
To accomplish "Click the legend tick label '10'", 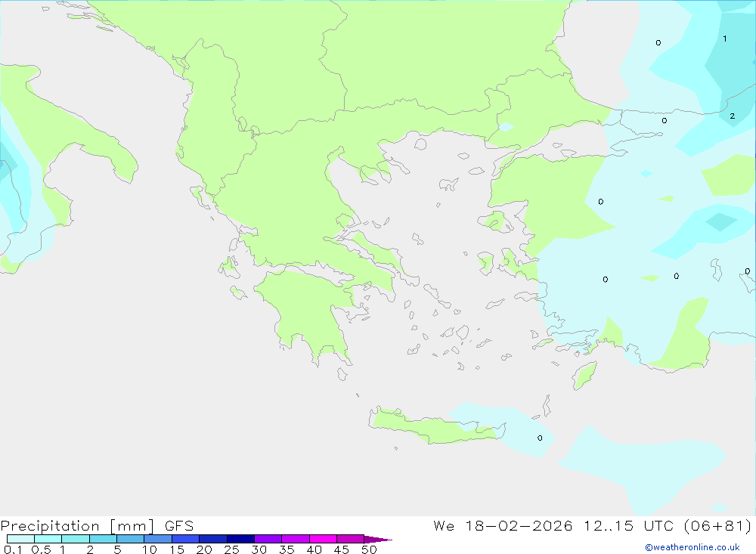I will point(149,549).
